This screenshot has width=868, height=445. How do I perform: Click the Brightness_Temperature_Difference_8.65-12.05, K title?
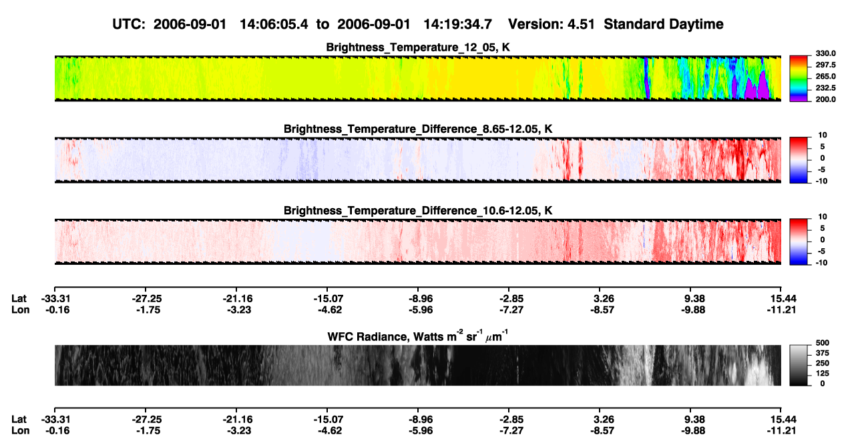[x=418, y=129]
